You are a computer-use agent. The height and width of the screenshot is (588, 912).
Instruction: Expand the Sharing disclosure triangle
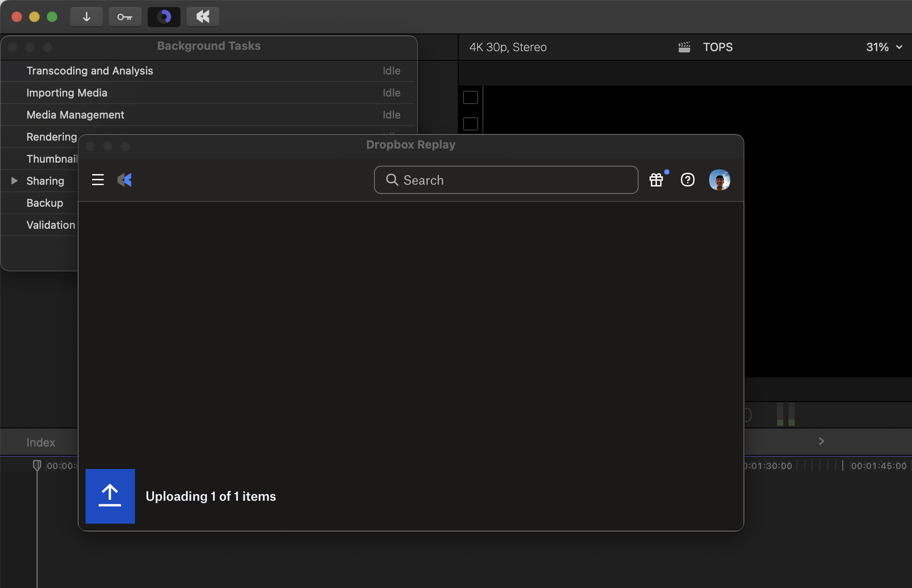click(14, 181)
